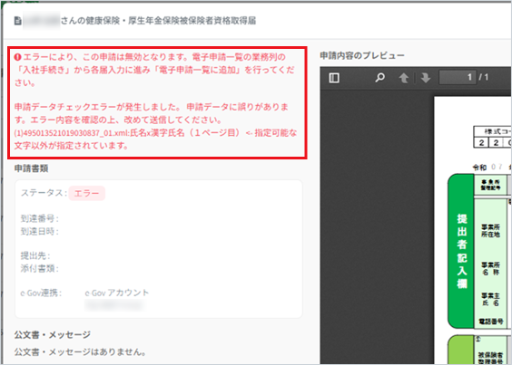Click the 到達番号 label
512x365 pixels.
click(x=40, y=219)
